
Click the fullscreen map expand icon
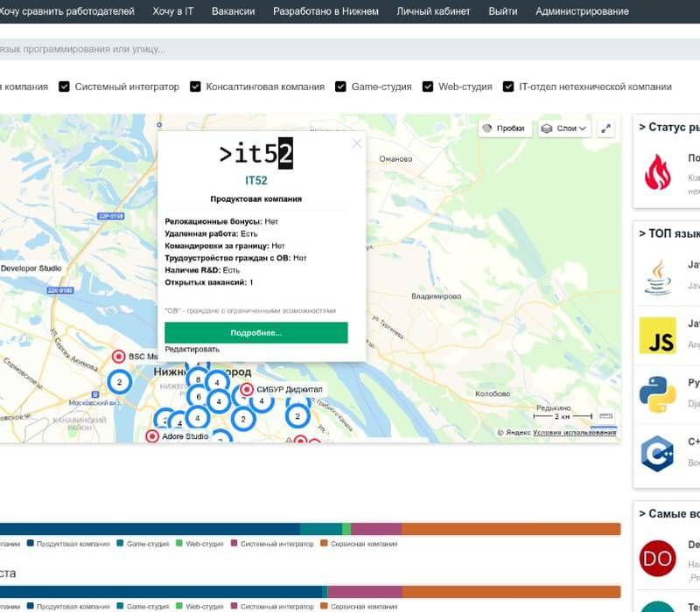[605, 129]
